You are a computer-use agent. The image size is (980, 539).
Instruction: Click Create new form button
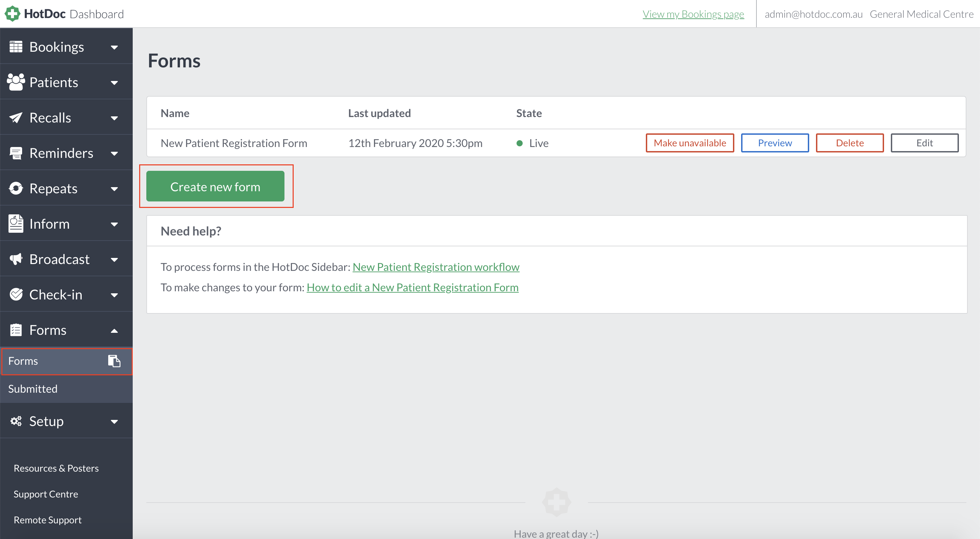click(x=215, y=186)
